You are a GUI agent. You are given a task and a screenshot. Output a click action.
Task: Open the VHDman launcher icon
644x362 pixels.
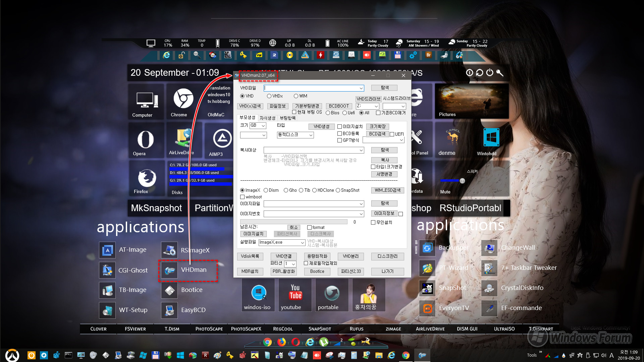pos(169,270)
